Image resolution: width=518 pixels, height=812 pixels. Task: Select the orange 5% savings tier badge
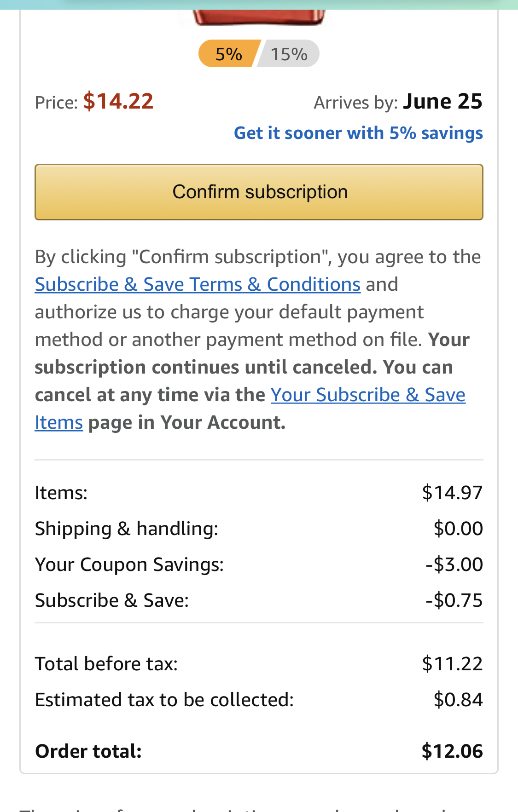pyautogui.click(x=228, y=54)
